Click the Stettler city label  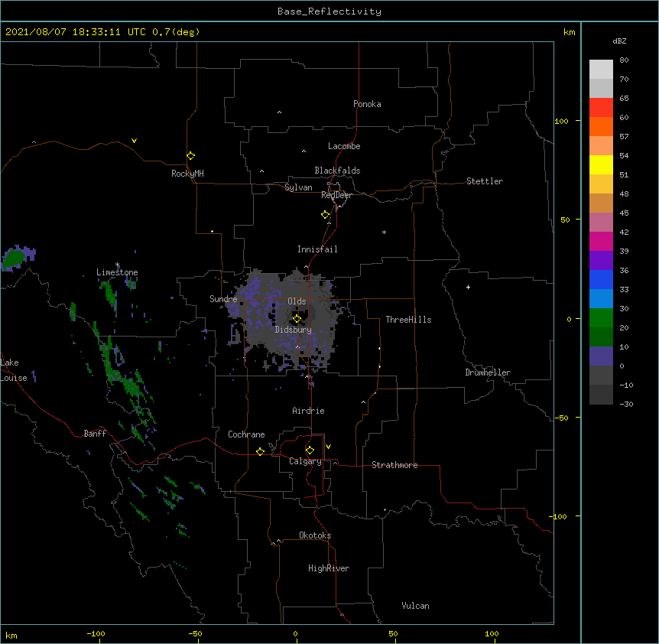pyautogui.click(x=485, y=181)
